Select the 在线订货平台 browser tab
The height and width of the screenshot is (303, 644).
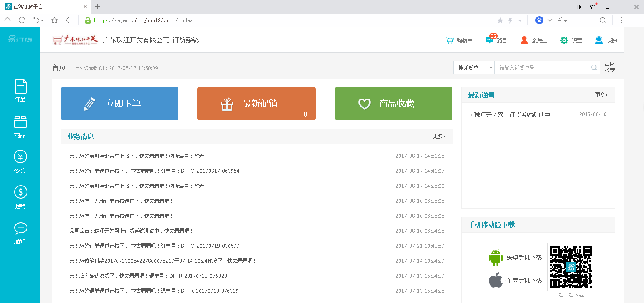coord(44,7)
